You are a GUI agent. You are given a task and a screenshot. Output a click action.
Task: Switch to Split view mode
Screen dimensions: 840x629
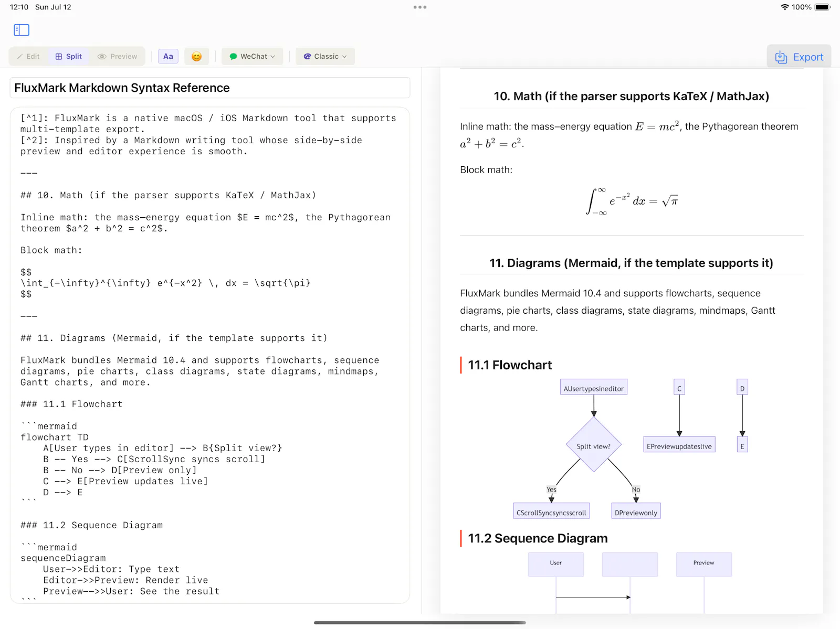point(69,56)
